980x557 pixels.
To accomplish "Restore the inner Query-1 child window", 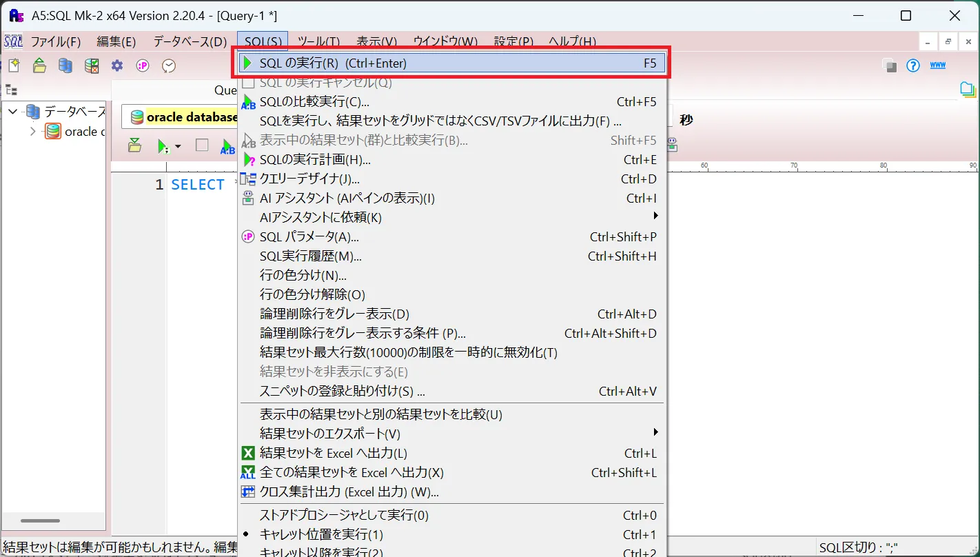I will point(948,42).
